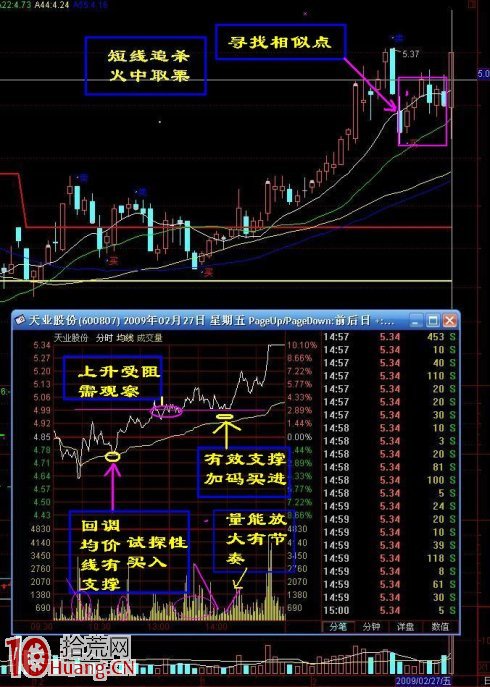Select the 14:58 tick with volume 100
The image size is (490, 687).
(390, 480)
